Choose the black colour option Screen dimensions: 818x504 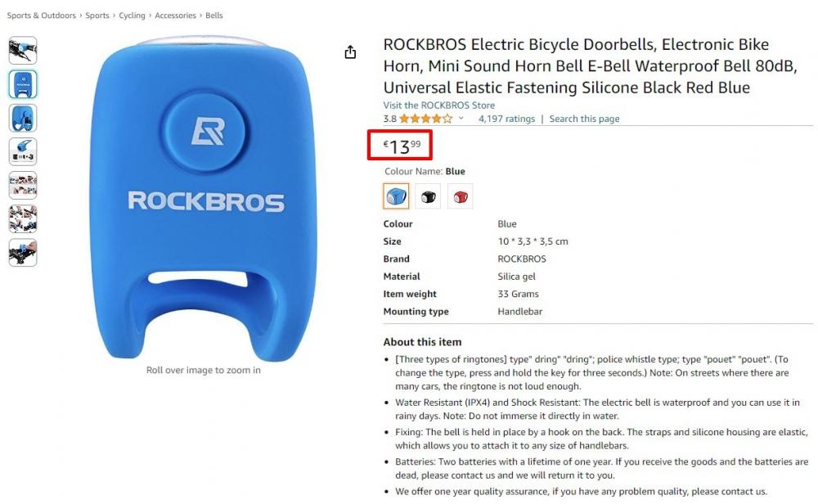tap(428, 196)
